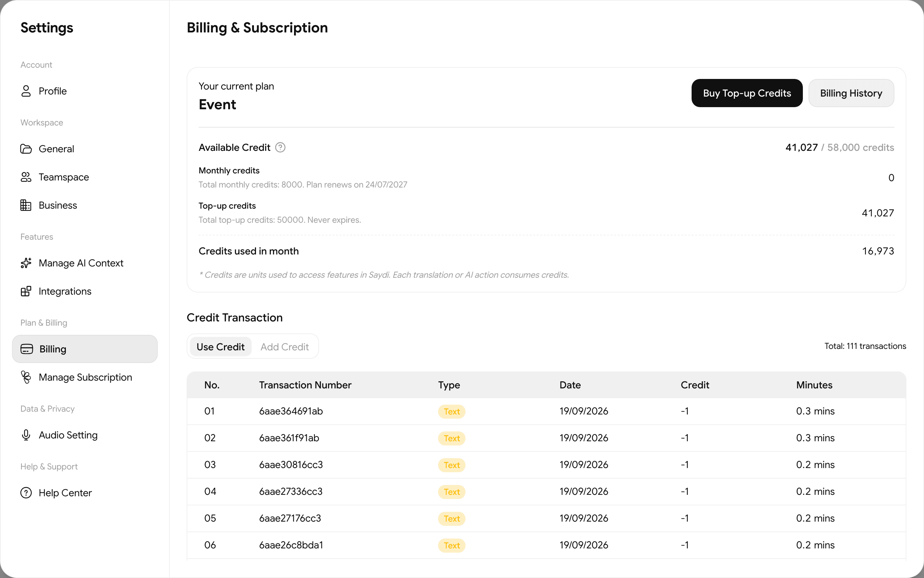Open the General workspace label

56,149
